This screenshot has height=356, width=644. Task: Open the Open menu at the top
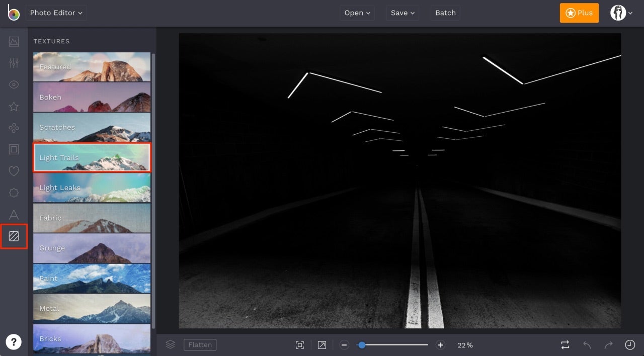pyautogui.click(x=357, y=13)
